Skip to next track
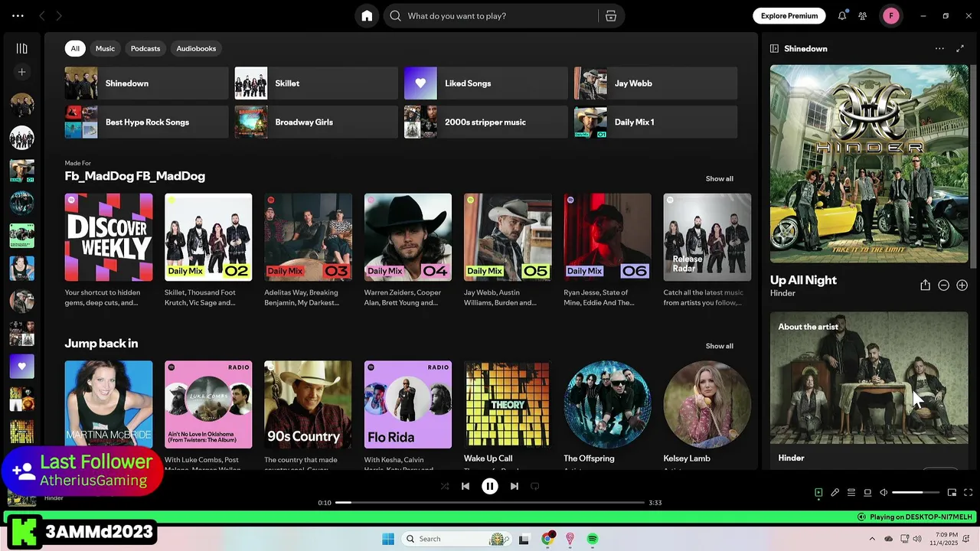The height and width of the screenshot is (551, 980). (x=514, y=486)
